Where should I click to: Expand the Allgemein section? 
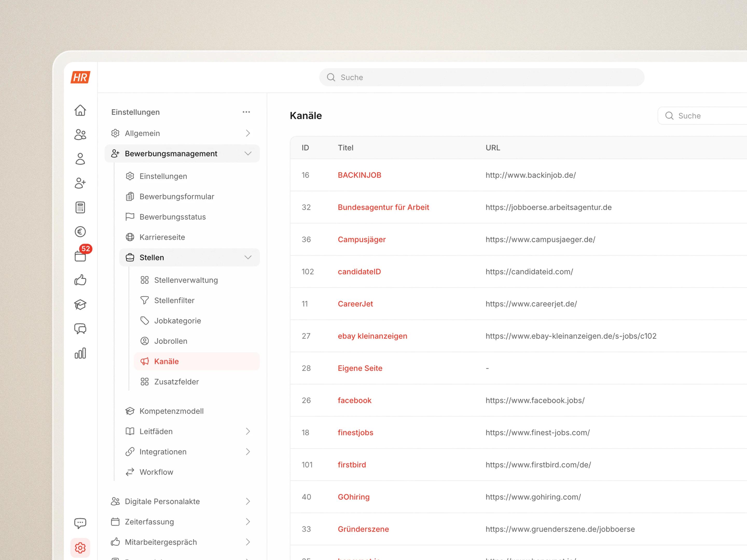(182, 133)
